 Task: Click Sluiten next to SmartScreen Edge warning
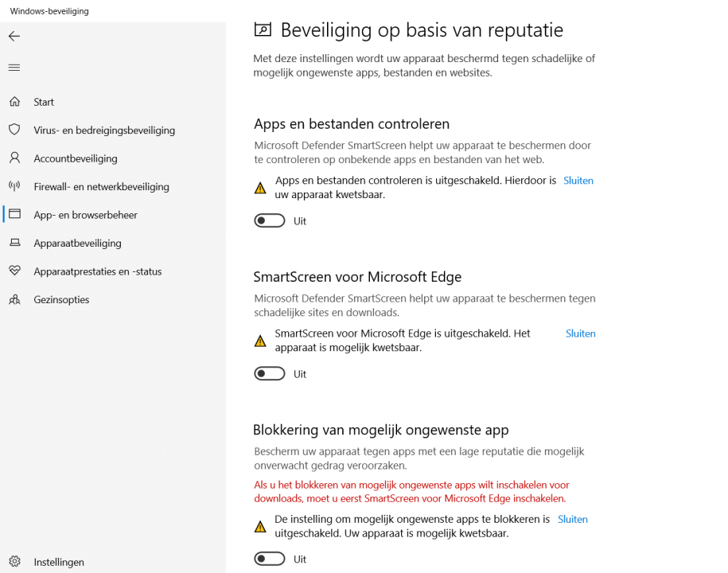(x=581, y=333)
